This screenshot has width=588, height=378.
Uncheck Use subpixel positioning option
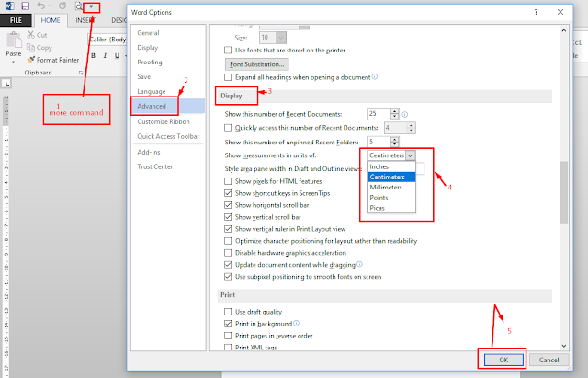(228, 277)
